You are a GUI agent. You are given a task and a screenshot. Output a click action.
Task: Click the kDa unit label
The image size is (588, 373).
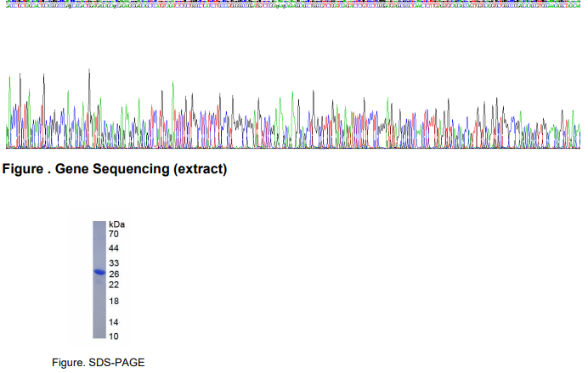tap(116, 224)
